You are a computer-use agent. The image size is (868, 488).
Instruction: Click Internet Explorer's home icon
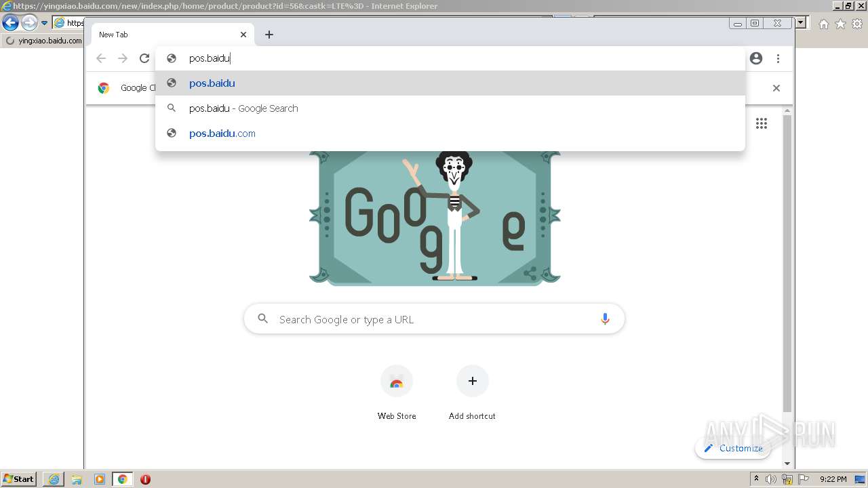(x=823, y=24)
